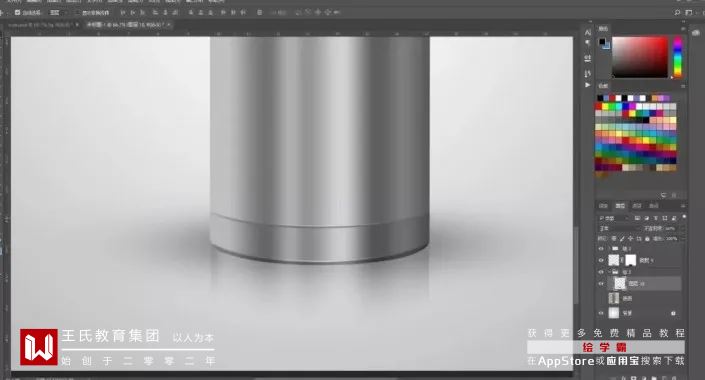Screen dimensions: 705x380
Task: Hide the second group folder
Action: [x=601, y=272]
